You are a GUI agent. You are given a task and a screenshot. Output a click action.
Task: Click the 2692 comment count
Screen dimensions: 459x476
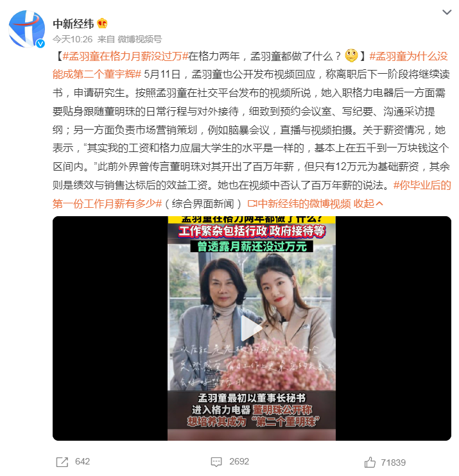(239, 462)
